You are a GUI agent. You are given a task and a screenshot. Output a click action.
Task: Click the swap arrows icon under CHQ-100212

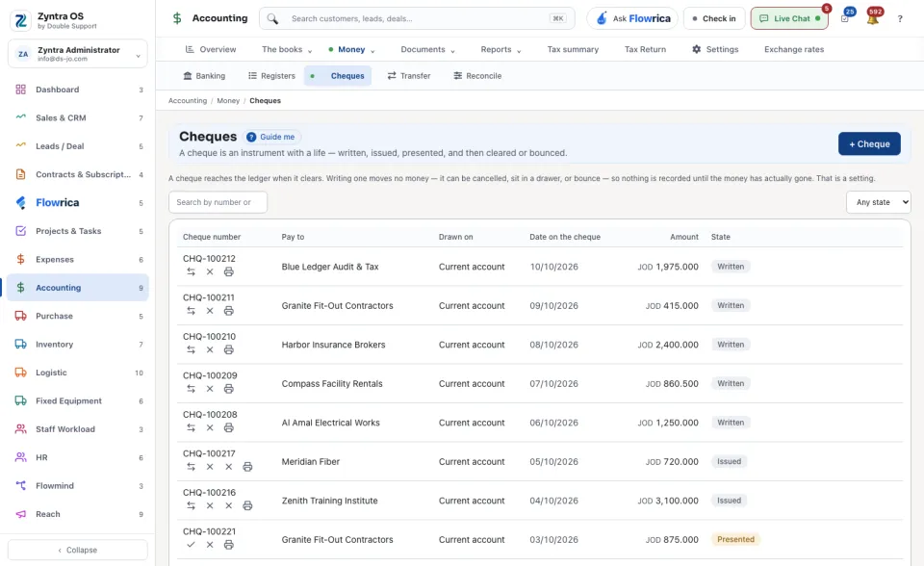[191, 271]
